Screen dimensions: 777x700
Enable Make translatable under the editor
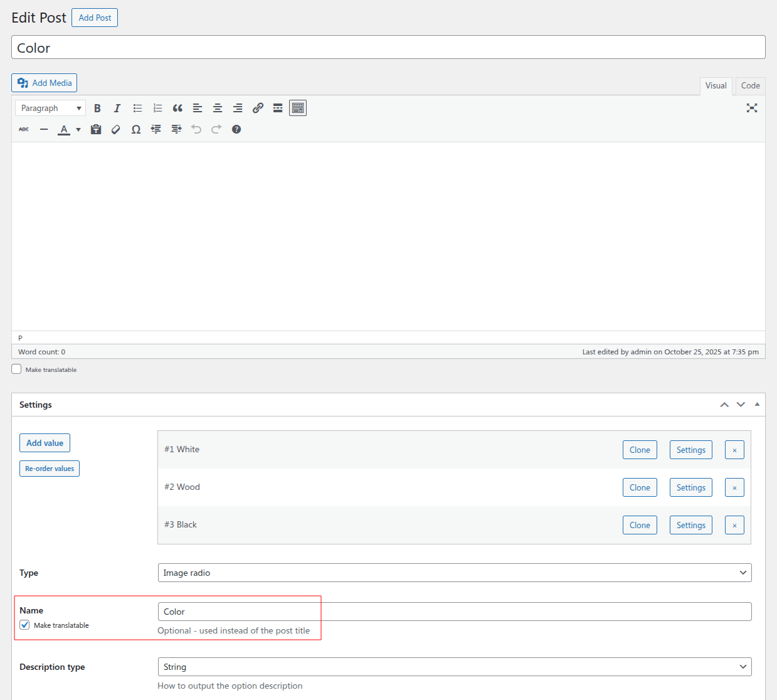[17, 369]
